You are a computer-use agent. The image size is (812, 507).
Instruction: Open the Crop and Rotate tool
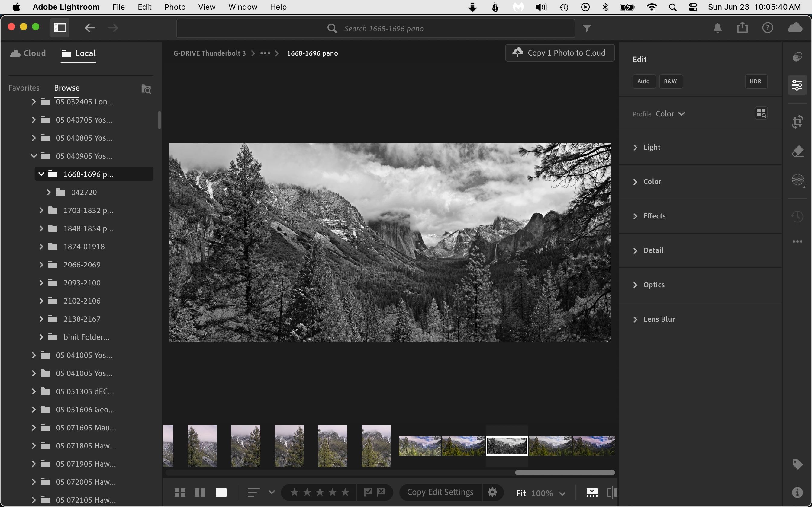click(x=797, y=122)
